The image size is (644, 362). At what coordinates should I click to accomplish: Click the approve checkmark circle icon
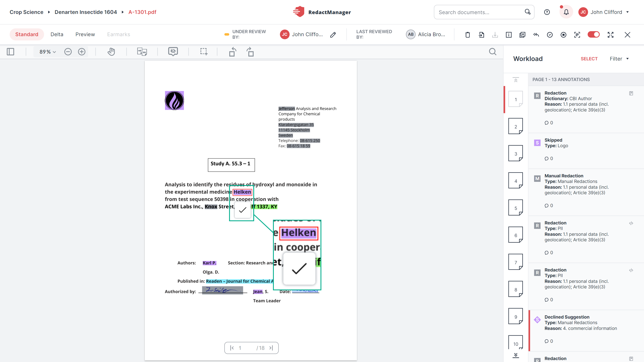[x=550, y=35]
